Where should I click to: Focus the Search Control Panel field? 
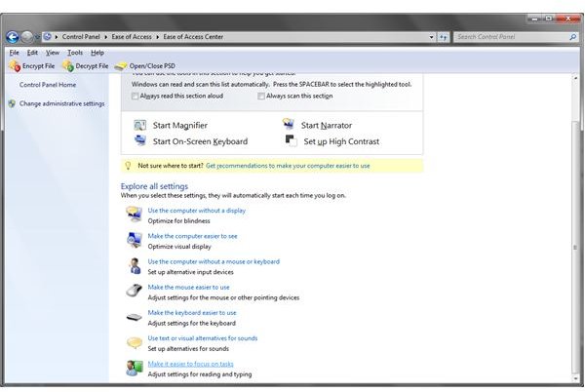[x=511, y=37]
